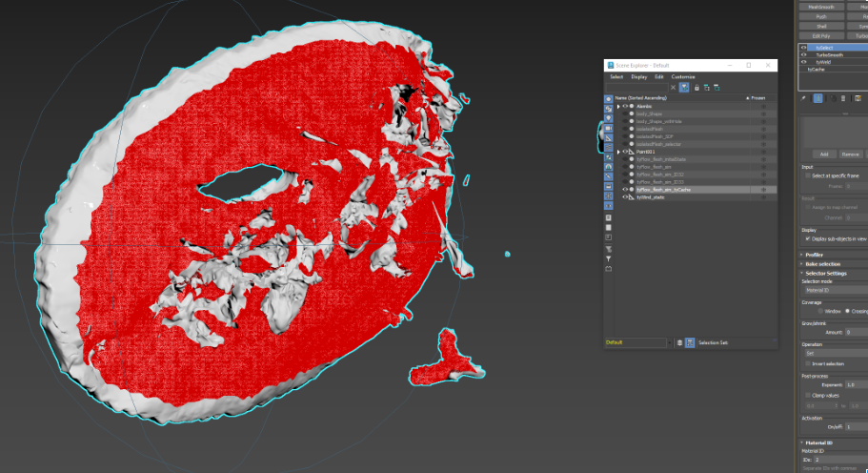
Task: Click the Add button
Action: pyautogui.click(x=823, y=154)
